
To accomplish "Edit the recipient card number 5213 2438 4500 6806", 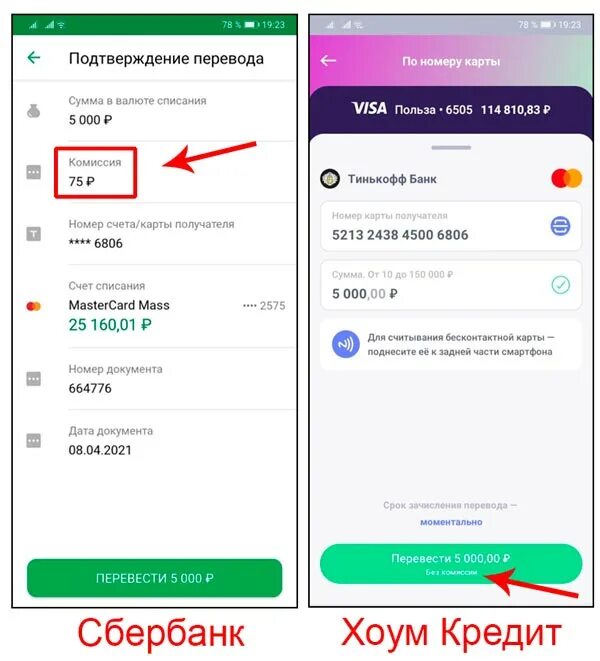I will coord(451,226).
